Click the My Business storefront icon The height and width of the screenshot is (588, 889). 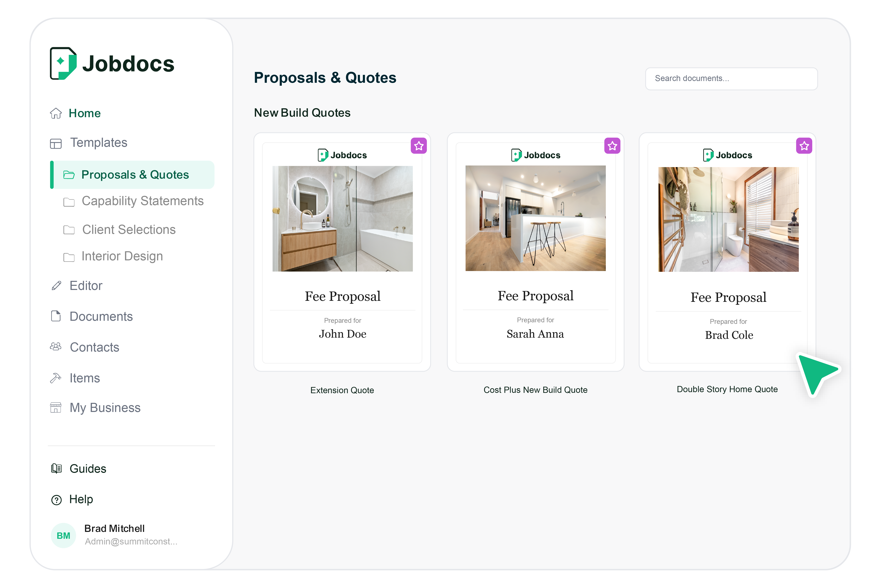(56, 408)
